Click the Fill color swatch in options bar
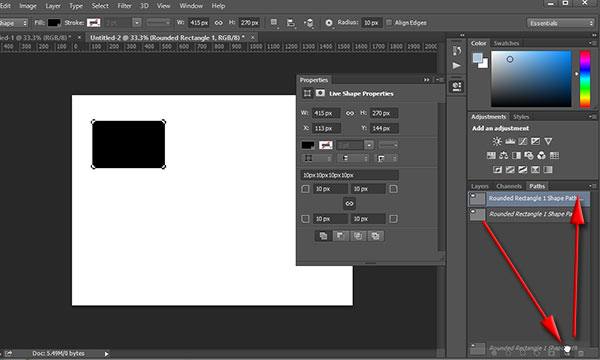 (x=54, y=23)
